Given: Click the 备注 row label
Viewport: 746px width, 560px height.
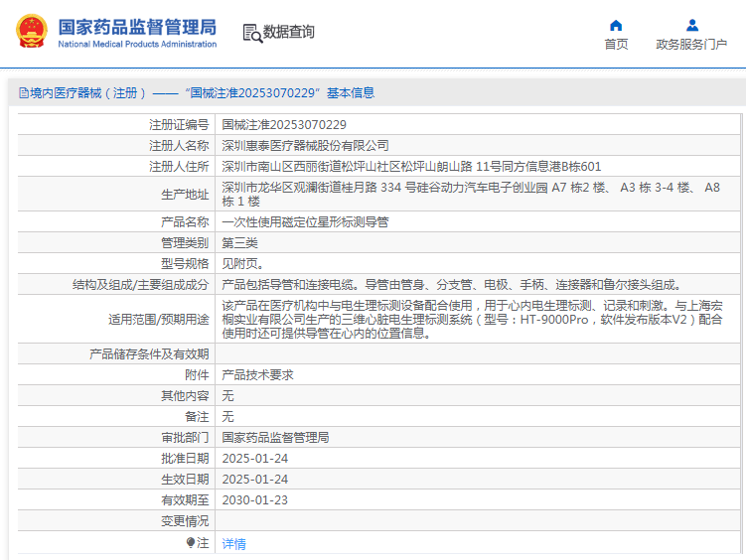Looking at the screenshot, I should (x=197, y=417).
